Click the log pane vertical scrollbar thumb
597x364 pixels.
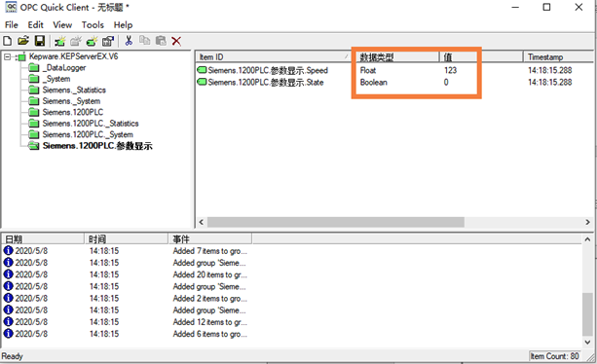click(587, 314)
